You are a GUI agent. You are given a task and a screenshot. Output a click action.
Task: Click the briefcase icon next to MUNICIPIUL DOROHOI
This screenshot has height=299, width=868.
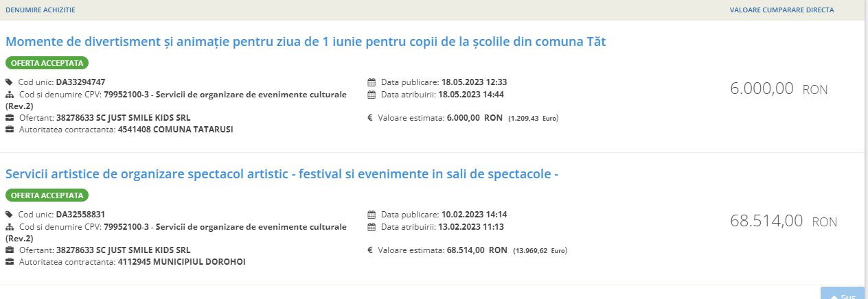10,262
